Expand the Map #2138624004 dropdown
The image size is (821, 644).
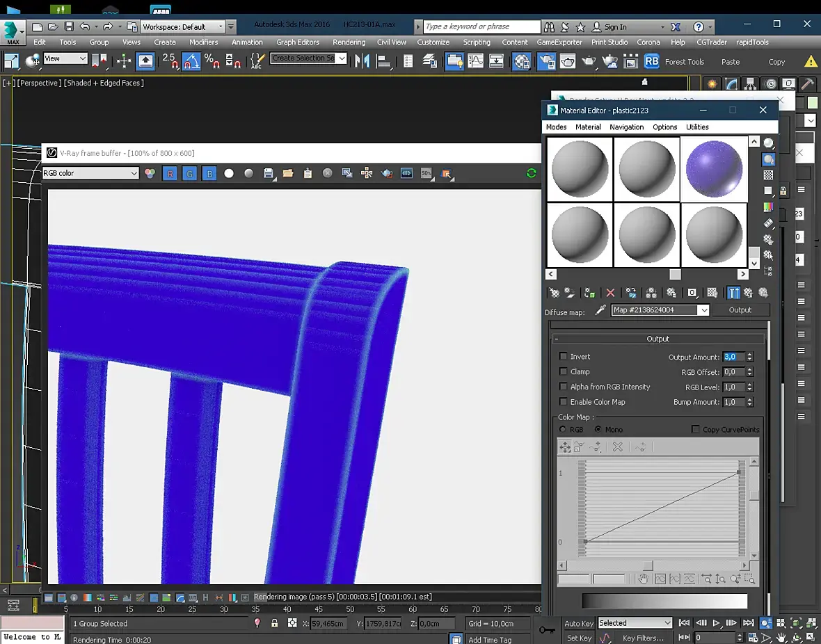coord(703,310)
